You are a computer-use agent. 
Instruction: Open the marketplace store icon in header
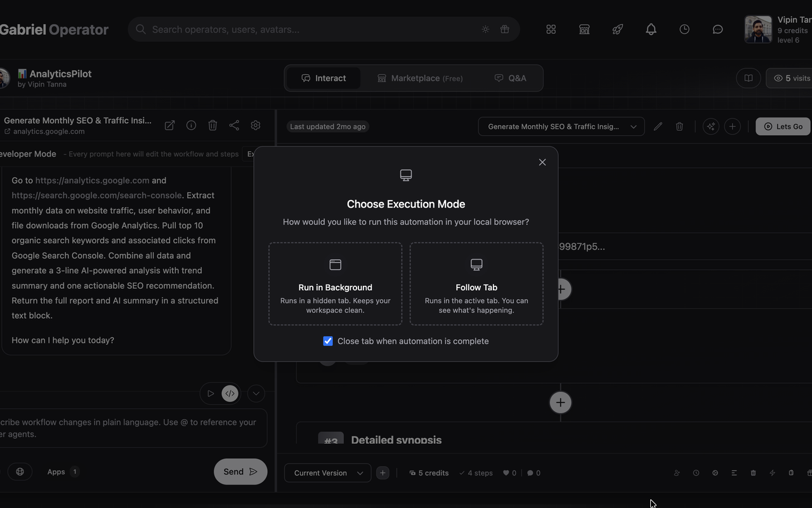point(584,29)
